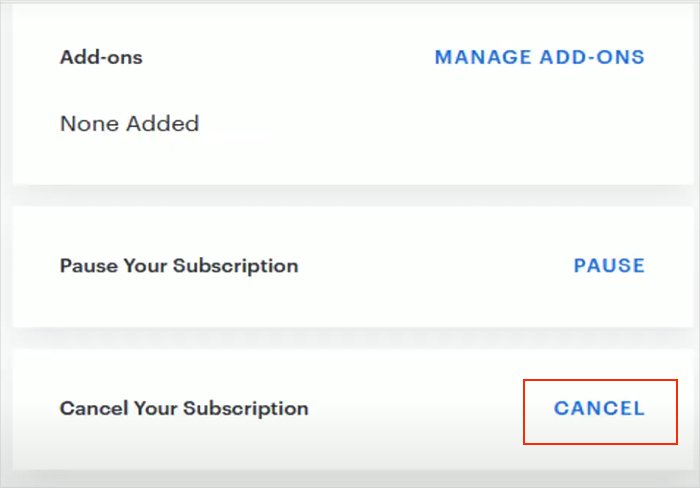Click the Cancel Your Subscription label
Image resolution: width=700 pixels, height=488 pixels.
pos(184,408)
